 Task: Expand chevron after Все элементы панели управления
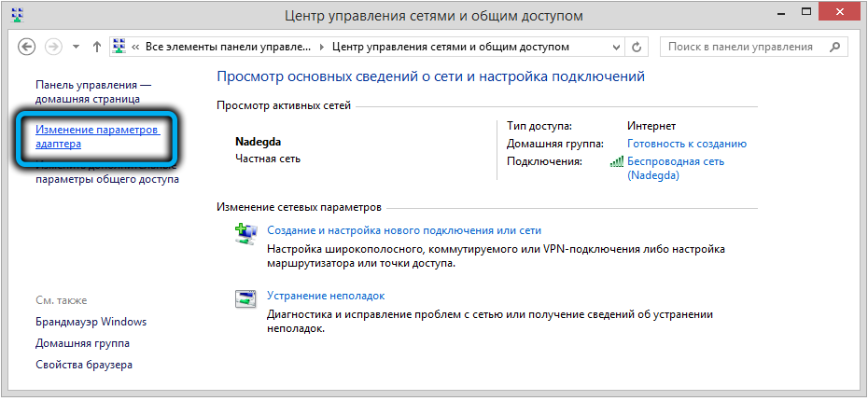pos(323,47)
